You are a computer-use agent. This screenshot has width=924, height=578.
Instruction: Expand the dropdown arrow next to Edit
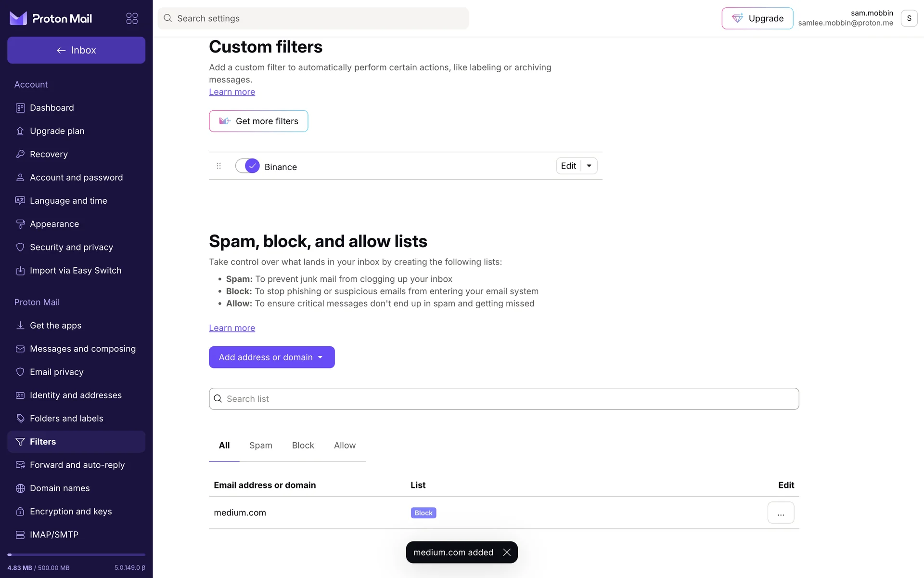coord(589,166)
